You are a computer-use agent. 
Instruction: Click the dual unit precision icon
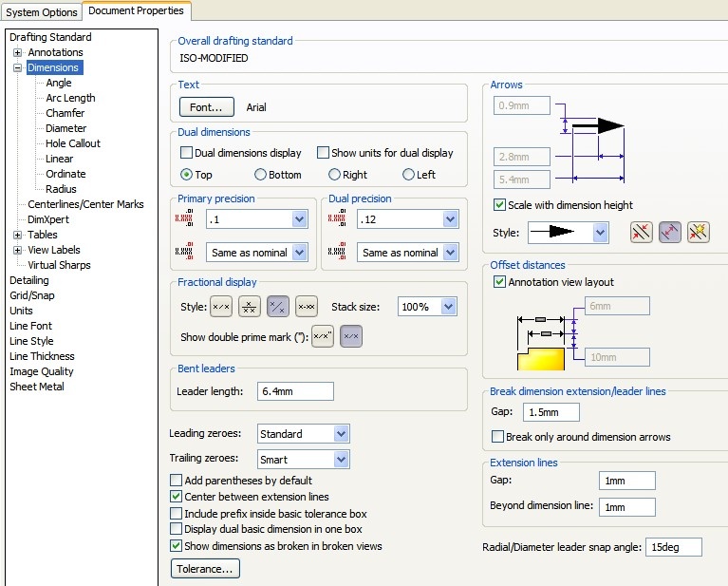(x=337, y=217)
